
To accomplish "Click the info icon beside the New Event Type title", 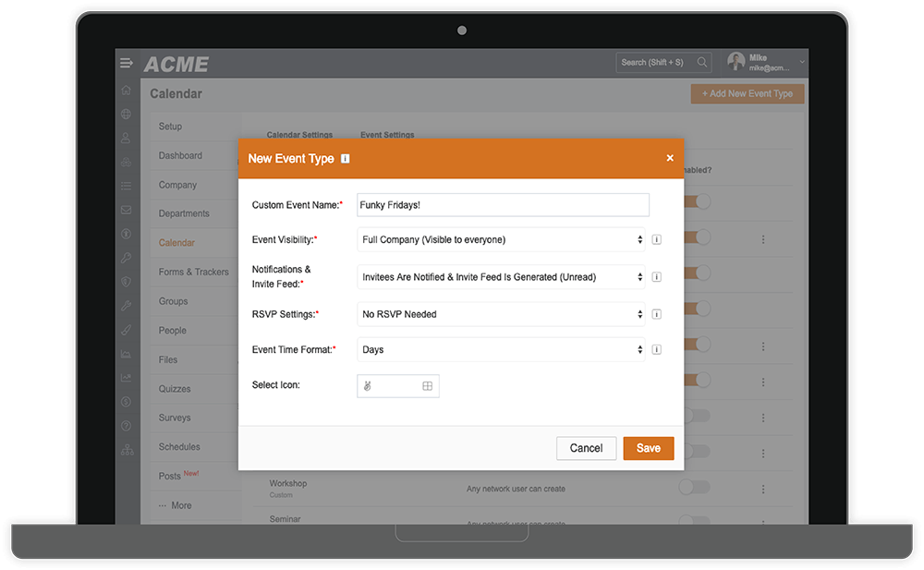I will 346,159.
